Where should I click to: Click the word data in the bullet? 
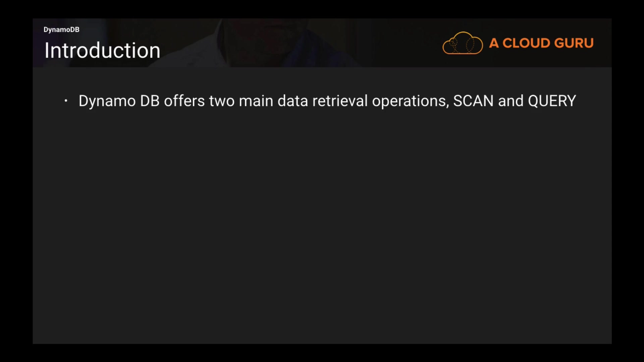point(292,101)
